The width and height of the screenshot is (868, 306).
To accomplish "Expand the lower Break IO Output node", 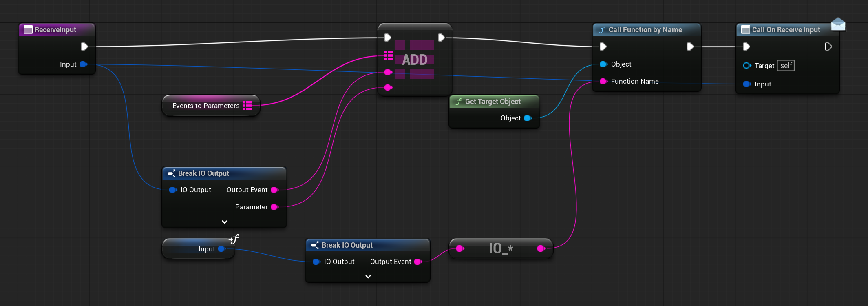I will [368, 277].
